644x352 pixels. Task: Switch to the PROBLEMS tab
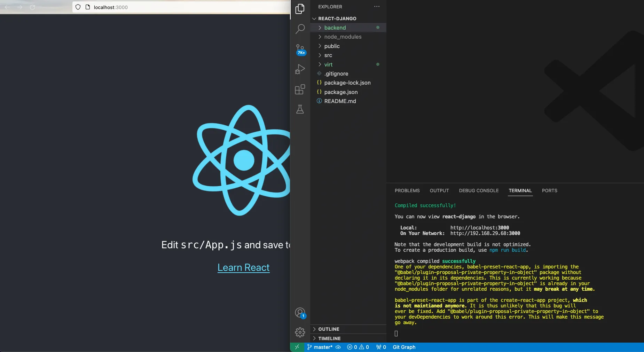pyautogui.click(x=407, y=190)
